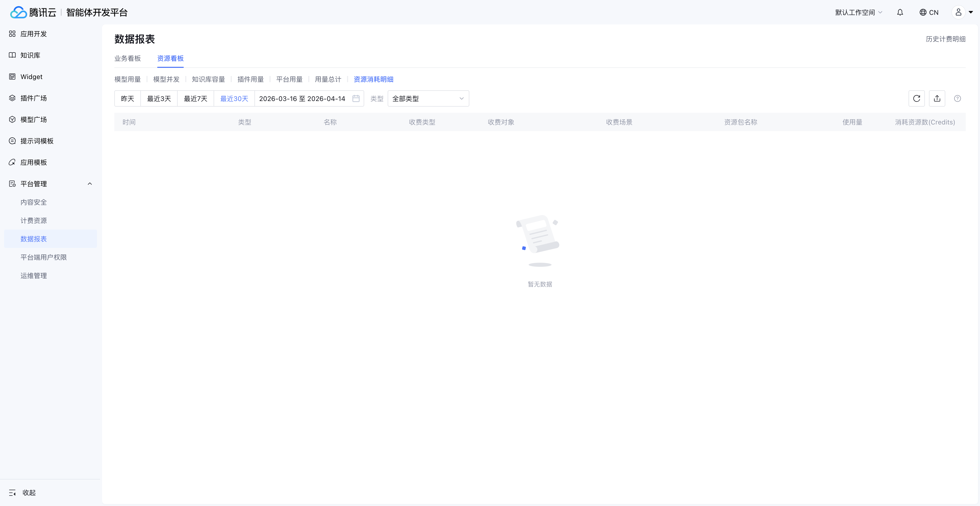Open the notification bell
The width and height of the screenshot is (980, 506).
coord(900,12)
